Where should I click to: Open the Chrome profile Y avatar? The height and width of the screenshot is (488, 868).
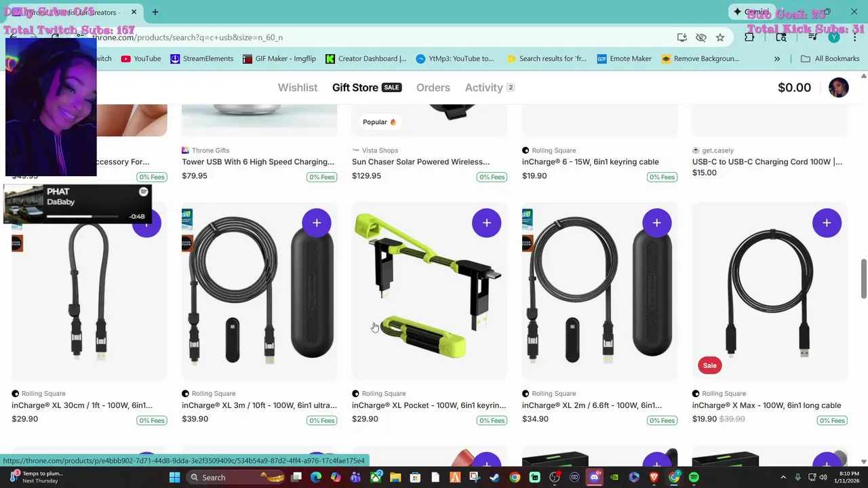pos(834,37)
